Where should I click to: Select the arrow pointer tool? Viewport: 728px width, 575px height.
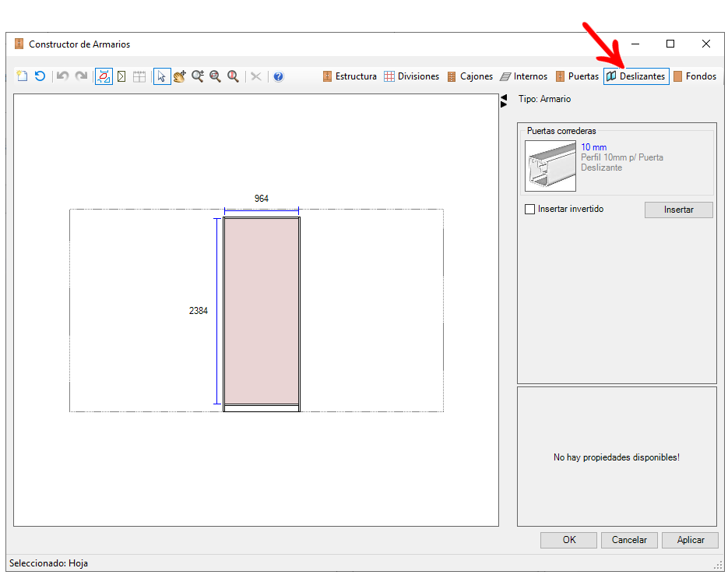click(x=162, y=76)
